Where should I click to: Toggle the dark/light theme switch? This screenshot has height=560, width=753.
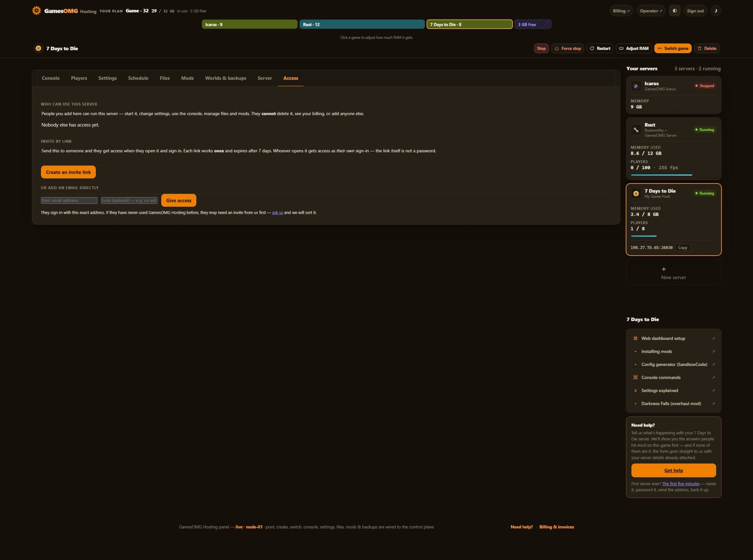click(675, 11)
